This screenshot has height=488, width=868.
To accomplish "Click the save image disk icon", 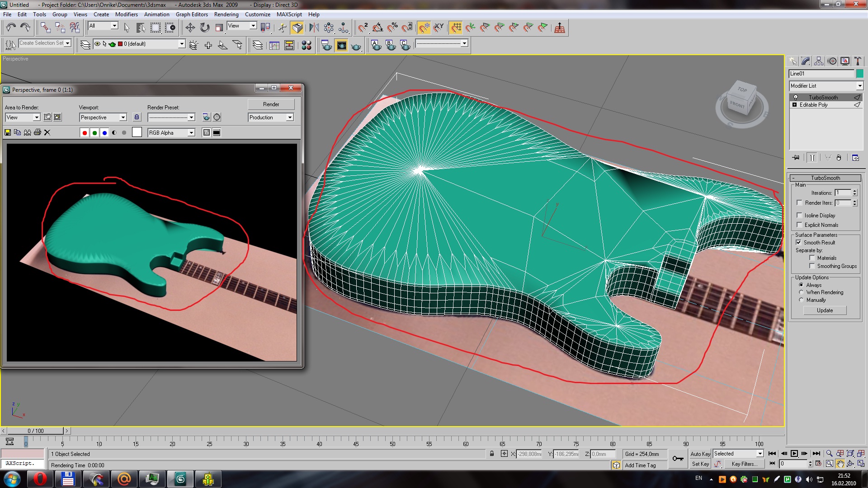I will click(x=8, y=132).
